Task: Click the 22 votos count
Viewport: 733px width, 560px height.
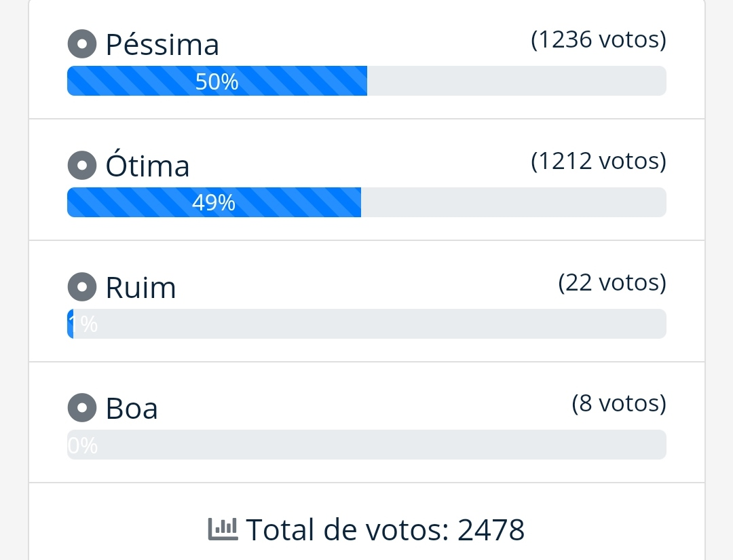Action: click(x=612, y=282)
